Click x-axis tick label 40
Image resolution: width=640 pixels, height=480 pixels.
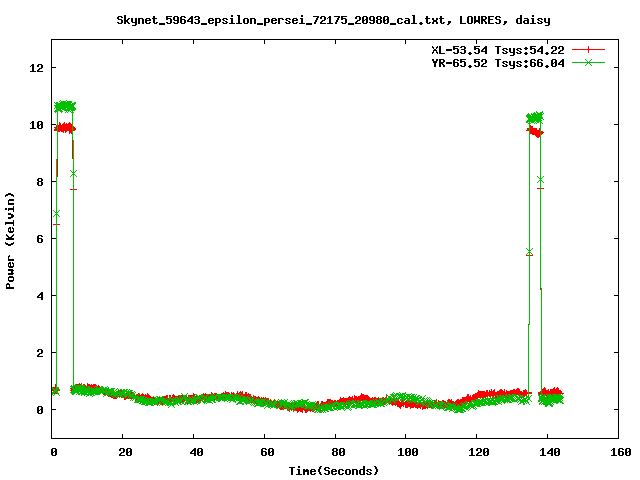196,452
